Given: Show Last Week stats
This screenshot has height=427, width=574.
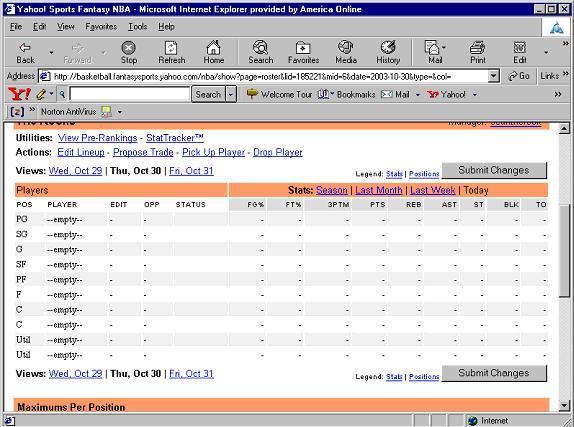Looking at the screenshot, I should tap(433, 190).
